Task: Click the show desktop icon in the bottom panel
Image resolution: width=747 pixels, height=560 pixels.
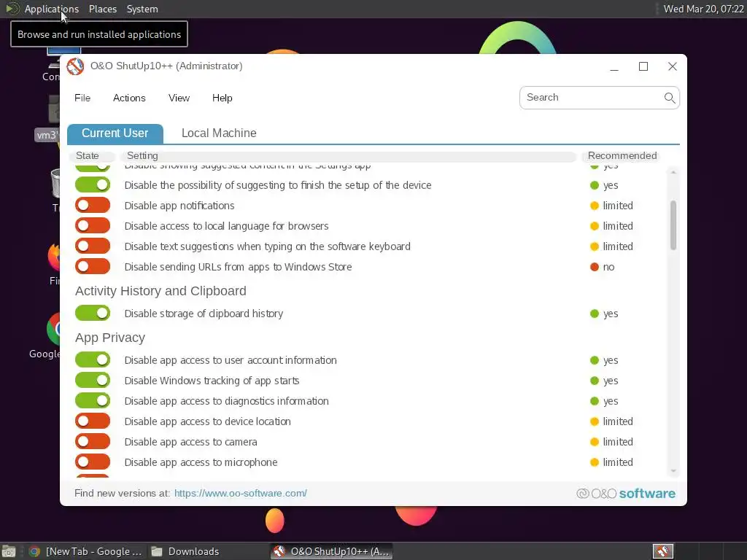Action: tap(9, 551)
